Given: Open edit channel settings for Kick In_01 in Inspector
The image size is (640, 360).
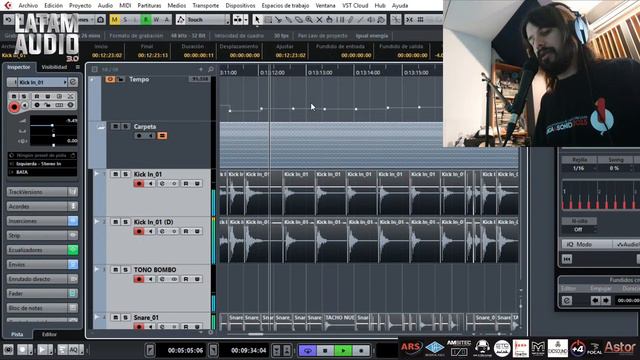Looking at the screenshot, I should [73, 82].
